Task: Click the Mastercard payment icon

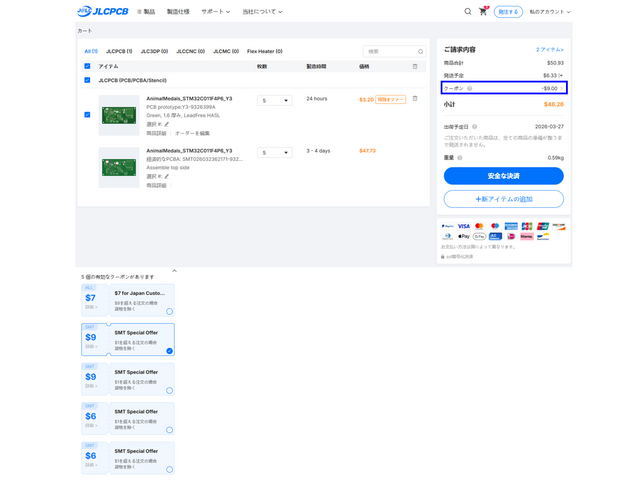Action: pos(479,226)
